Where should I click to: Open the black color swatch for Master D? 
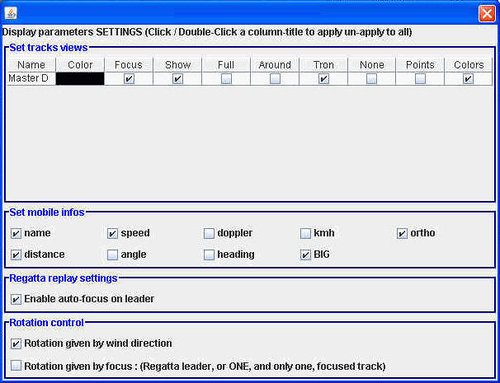80,79
